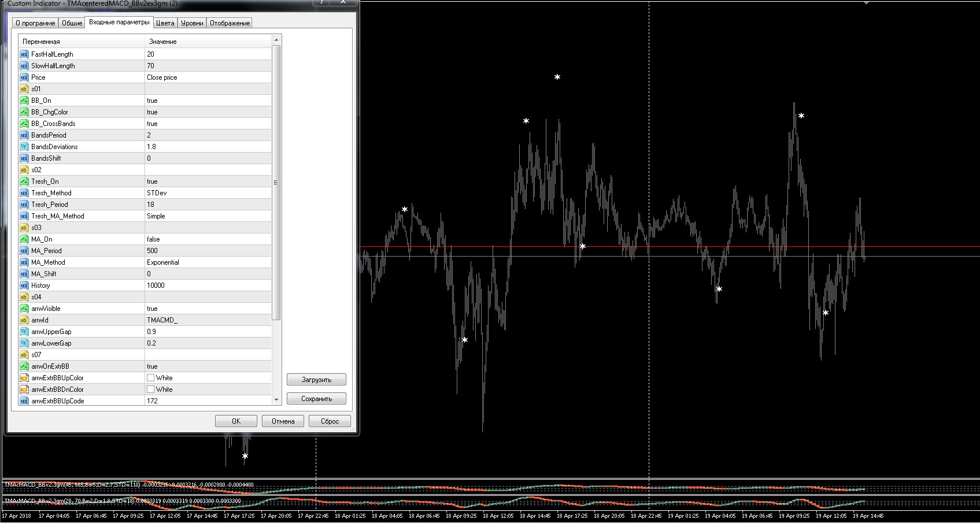The image size is (980, 523).
Task: Click the Tresh_Method parameter icon
Action: [x=24, y=193]
